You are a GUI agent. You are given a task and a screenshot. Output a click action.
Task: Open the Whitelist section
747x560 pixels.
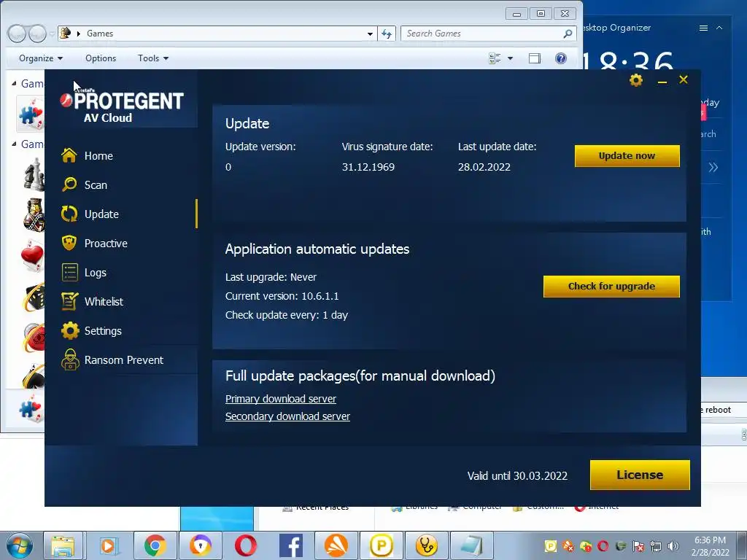(93, 301)
